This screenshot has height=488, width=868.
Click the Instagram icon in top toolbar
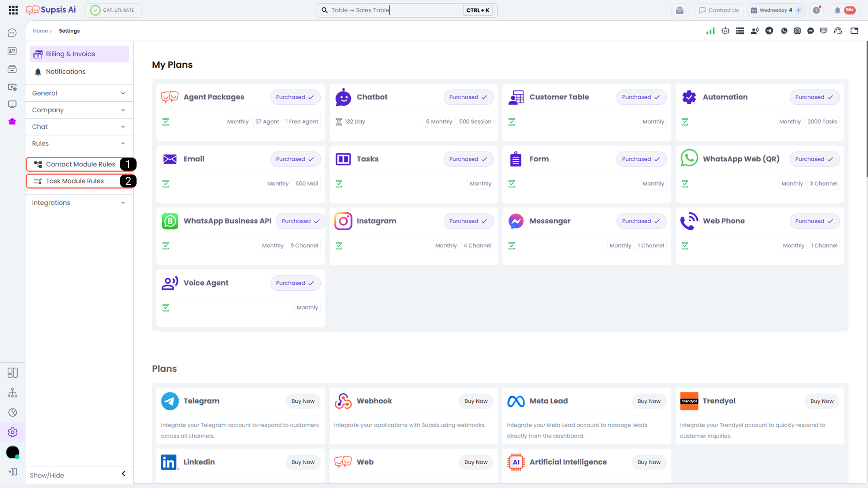click(x=797, y=31)
